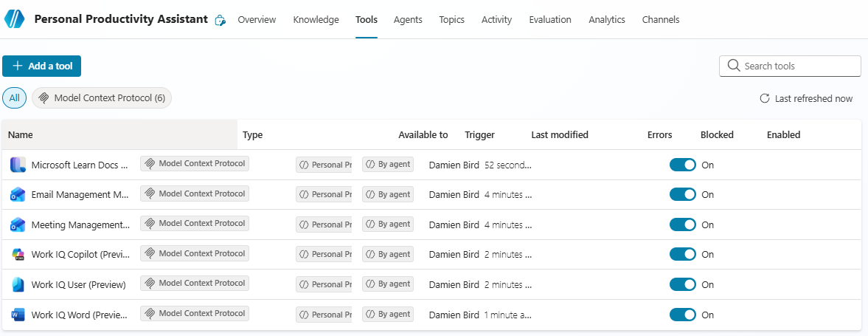Image resolution: width=868 pixels, height=336 pixels.
Task: Switch off the Work IQ User toggle
Action: 683,284
